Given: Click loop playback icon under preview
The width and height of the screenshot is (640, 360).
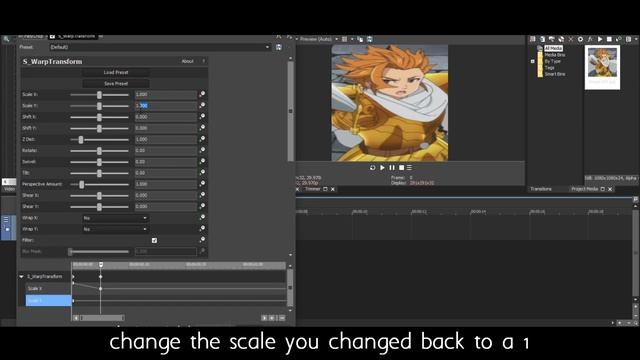Looking at the screenshot, I should (x=372, y=168).
